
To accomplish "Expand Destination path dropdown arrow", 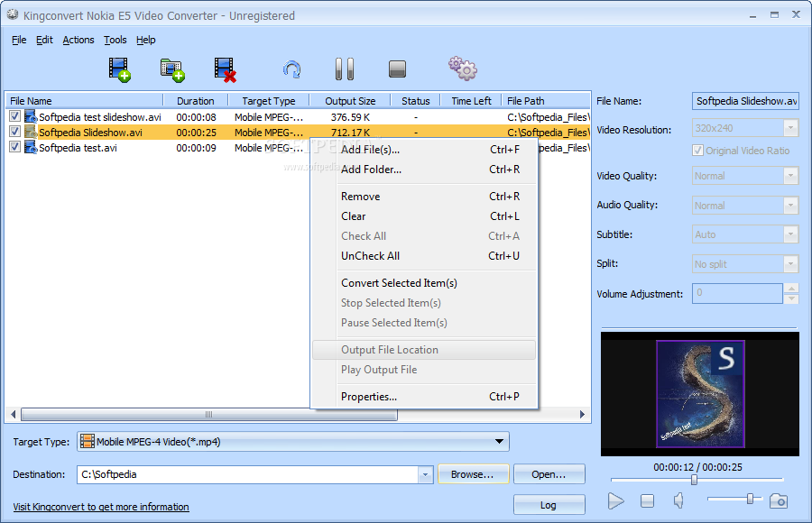I will (x=425, y=474).
